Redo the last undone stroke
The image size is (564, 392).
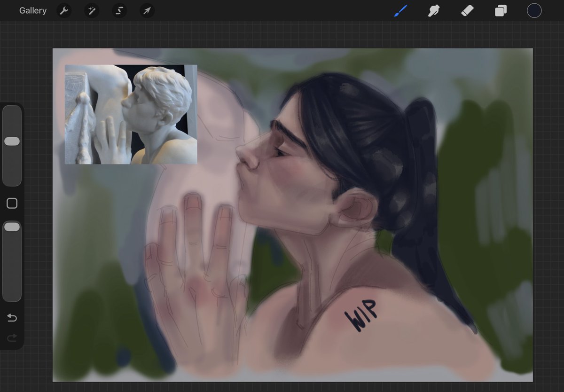[x=12, y=337]
